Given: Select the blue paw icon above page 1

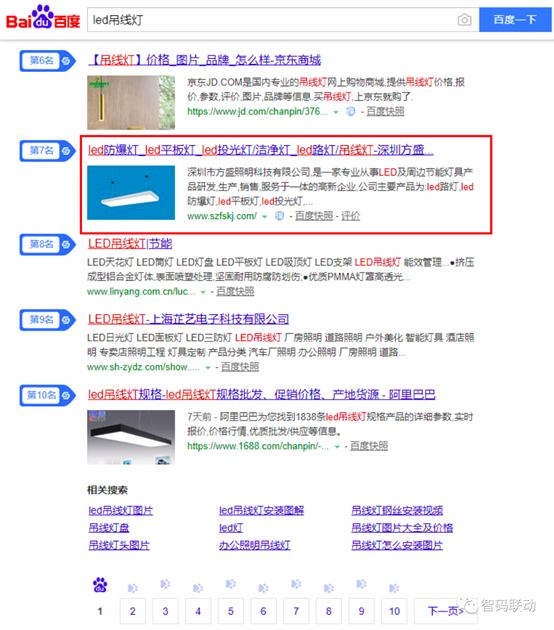Looking at the screenshot, I should 100,585.
